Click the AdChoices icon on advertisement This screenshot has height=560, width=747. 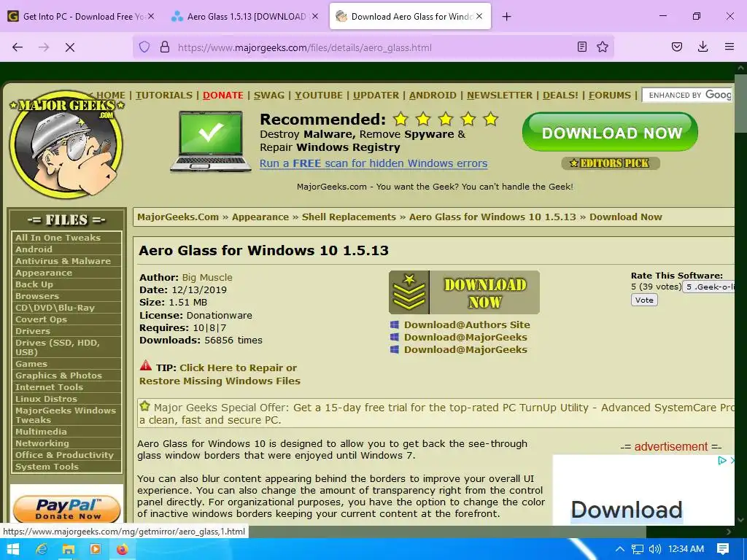pos(722,460)
